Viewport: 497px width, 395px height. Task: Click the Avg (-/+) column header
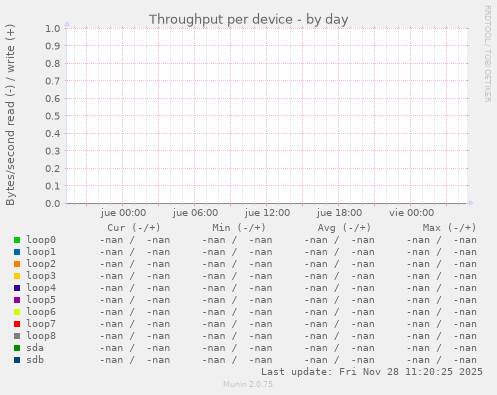click(x=344, y=228)
